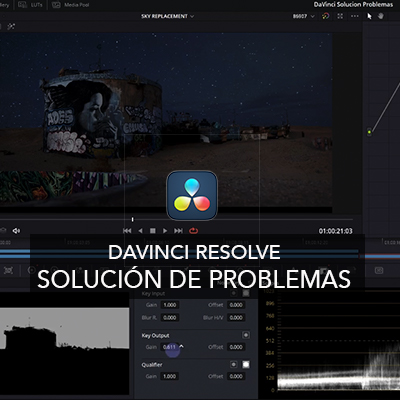
Task: Click the Qualifier Gain value 1.000
Action: point(170,376)
